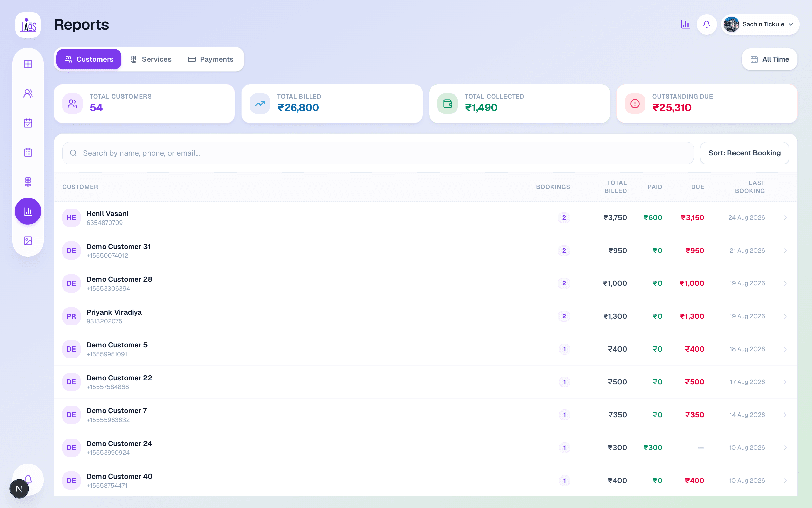
Task: Open the clipboard list icon in sidebar
Action: tap(28, 152)
